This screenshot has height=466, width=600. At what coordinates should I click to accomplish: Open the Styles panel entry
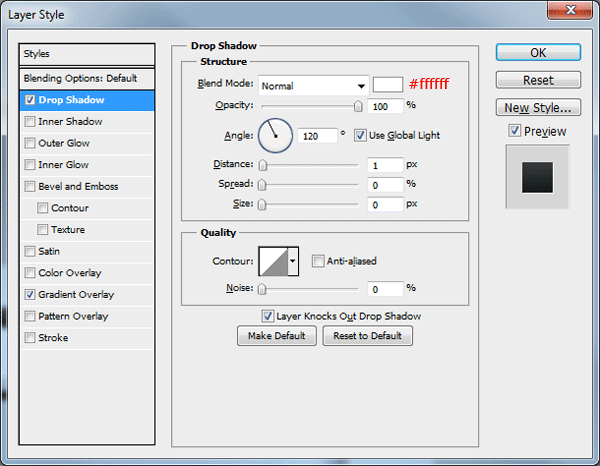(87, 54)
